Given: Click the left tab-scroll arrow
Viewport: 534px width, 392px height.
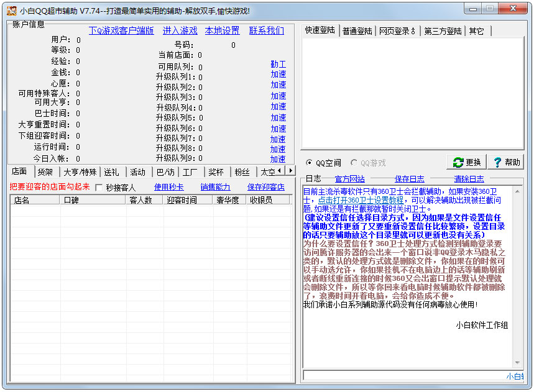Looking at the screenshot, I should point(280,170).
